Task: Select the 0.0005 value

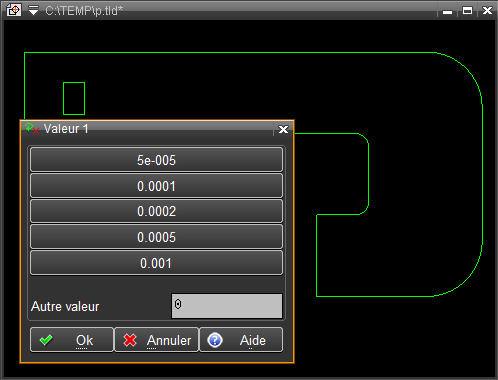Action: pyautogui.click(x=156, y=237)
